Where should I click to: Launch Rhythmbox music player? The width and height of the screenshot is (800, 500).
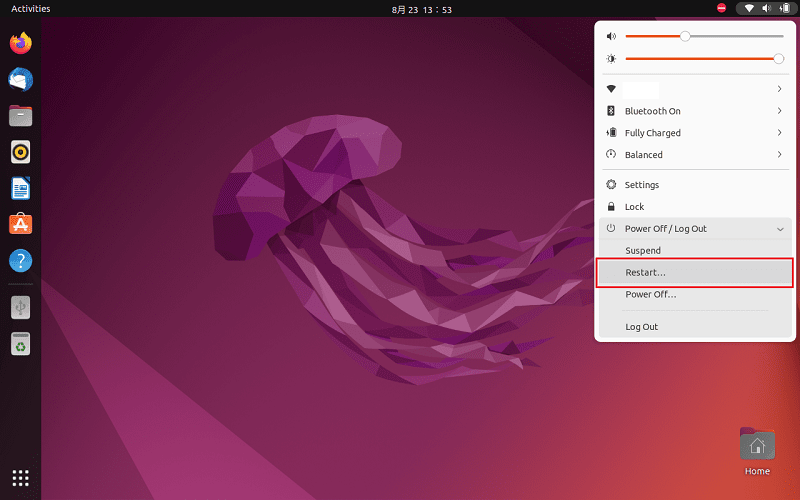point(20,152)
